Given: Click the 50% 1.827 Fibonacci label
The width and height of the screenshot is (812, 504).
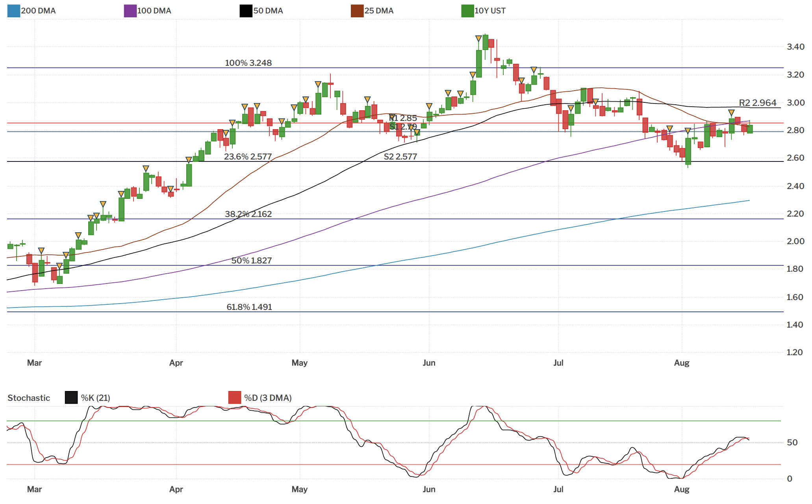Looking at the screenshot, I should (251, 261).
